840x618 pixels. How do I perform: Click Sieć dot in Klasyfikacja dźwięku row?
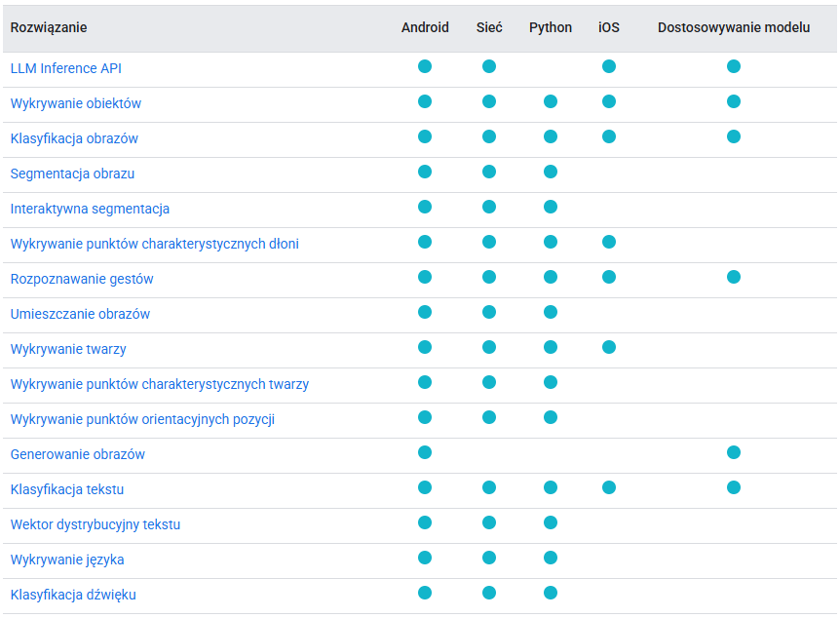tap(489, 594)
